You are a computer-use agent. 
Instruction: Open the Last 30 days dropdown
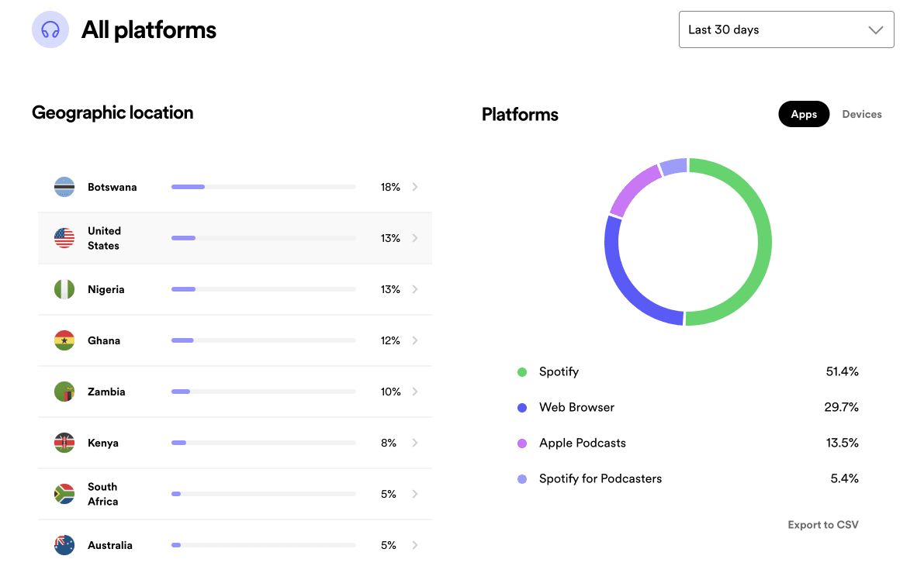pyautogui.click(x=786, y=29)
